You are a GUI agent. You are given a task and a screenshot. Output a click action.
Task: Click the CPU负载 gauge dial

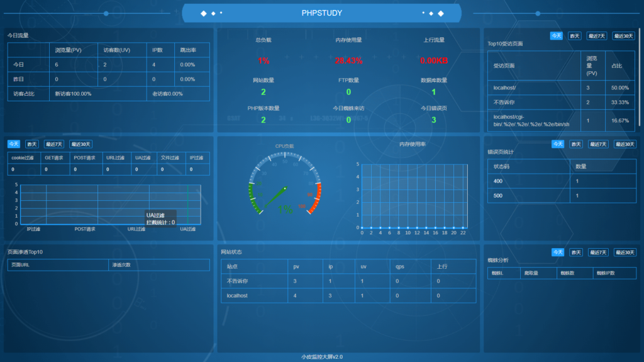(x=285, y=183)
